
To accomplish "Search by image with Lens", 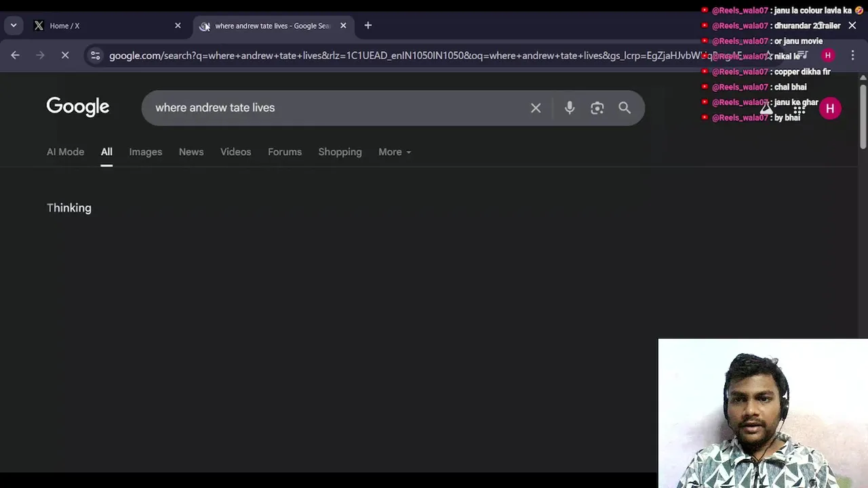I will (597, 108).
